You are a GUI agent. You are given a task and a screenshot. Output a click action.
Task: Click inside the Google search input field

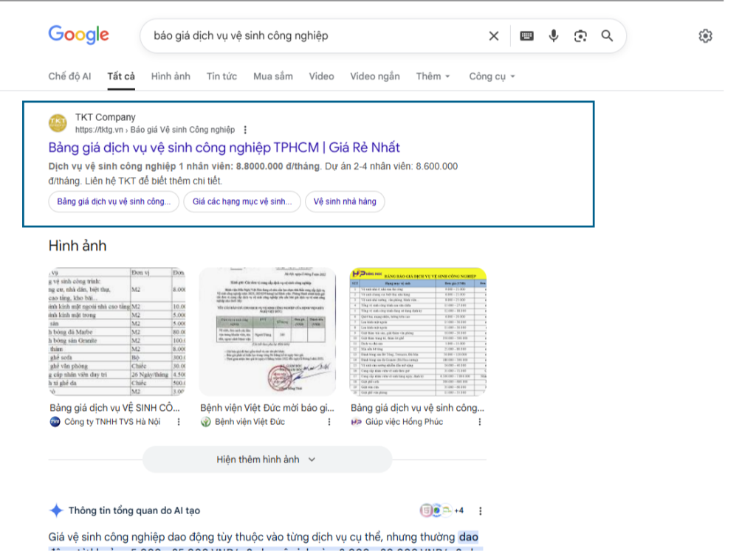pyautogui.click(x=310, y=36)
